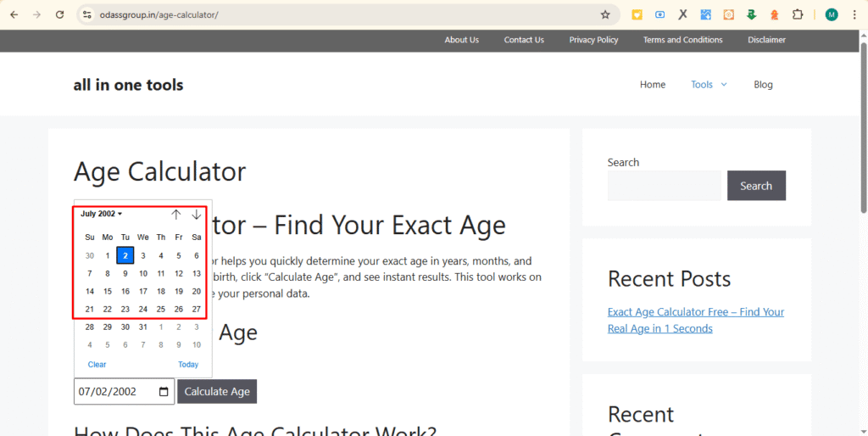Click the browser forward arrow
868x436 pixels.
pos(36,15)
